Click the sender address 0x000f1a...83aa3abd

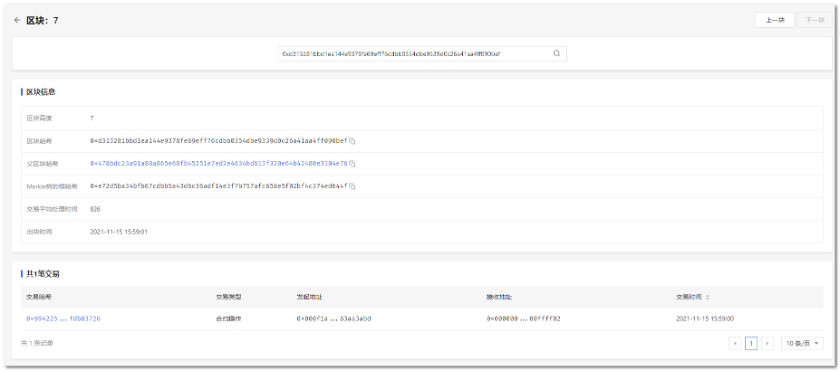pyautogui.click(x=334, y=318)
